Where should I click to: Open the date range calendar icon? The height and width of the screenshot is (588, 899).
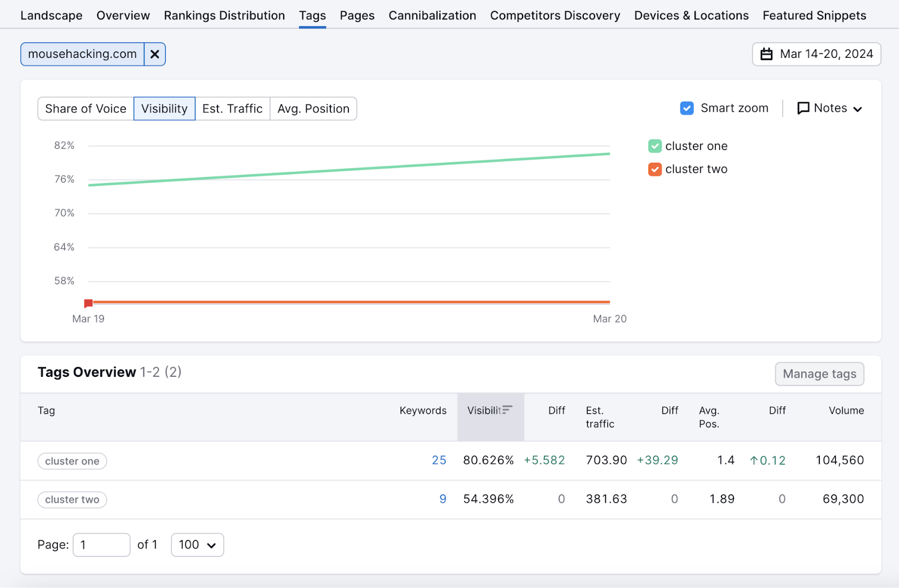click(x=767, y=54)
